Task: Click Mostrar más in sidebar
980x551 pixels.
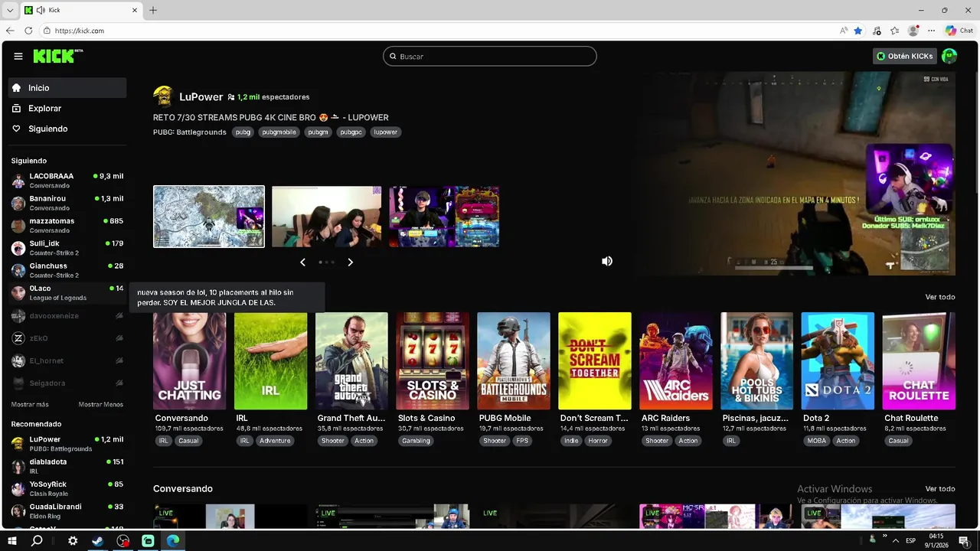Action: [x=30, y=404]
